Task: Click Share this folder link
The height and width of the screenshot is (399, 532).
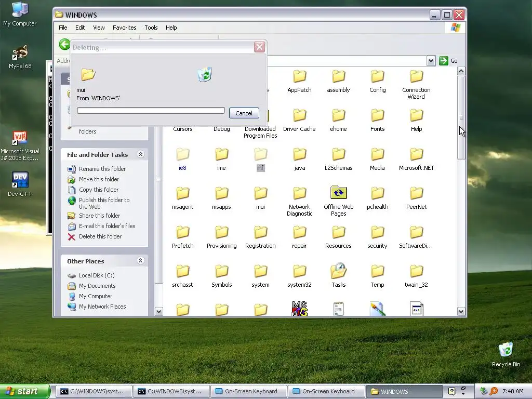Action: coord(99,216)
